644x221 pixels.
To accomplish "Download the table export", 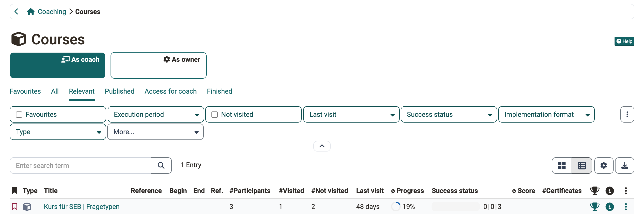I will click(624, 166).
